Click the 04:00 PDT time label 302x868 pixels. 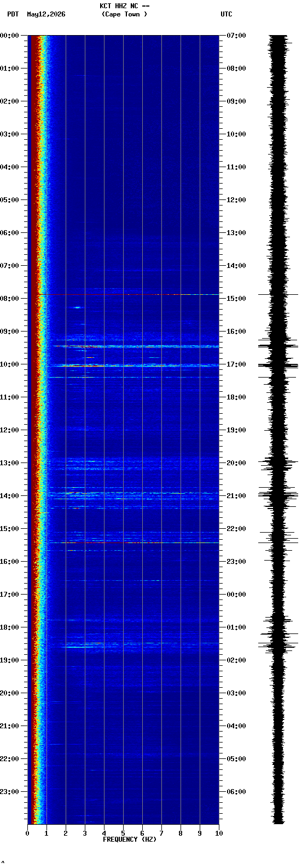[10, 167]
